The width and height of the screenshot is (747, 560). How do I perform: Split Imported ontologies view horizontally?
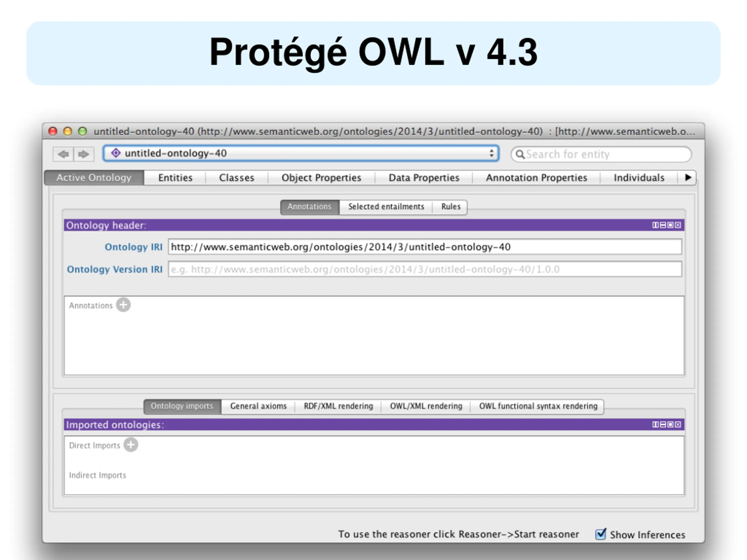pyautogui.click(x=663, y=424)
